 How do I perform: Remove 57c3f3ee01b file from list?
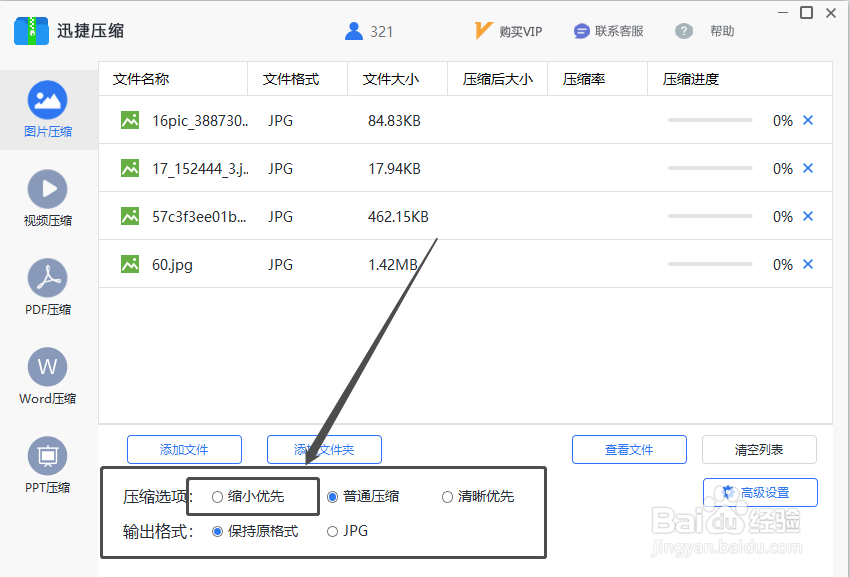click(x=808, y=216)
